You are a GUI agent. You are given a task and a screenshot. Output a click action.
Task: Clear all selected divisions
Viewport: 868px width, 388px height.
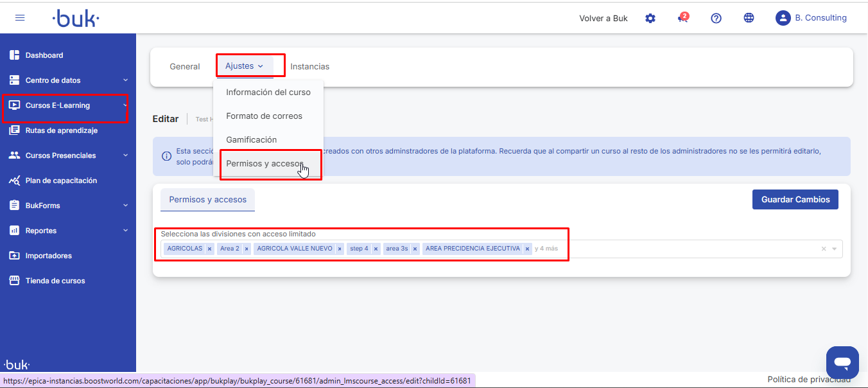click(x=824, y=249)
